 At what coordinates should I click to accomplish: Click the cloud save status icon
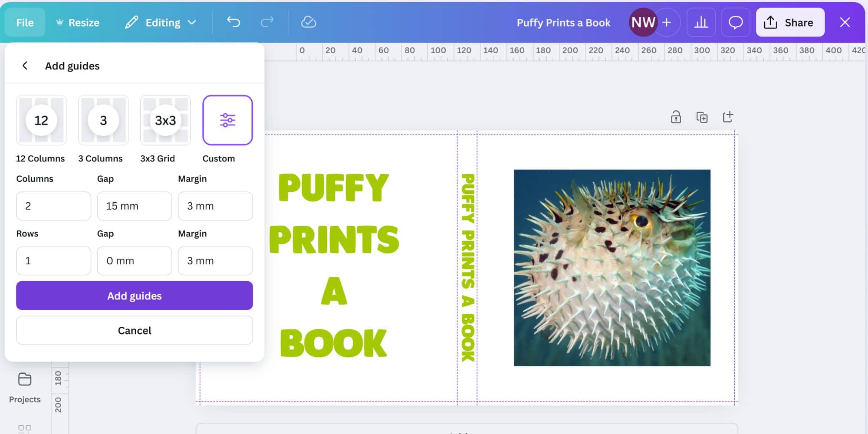tap(309, 22)
